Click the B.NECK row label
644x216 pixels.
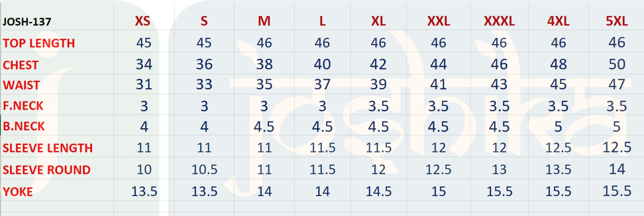pyautogui.click(x=24, y=126)
